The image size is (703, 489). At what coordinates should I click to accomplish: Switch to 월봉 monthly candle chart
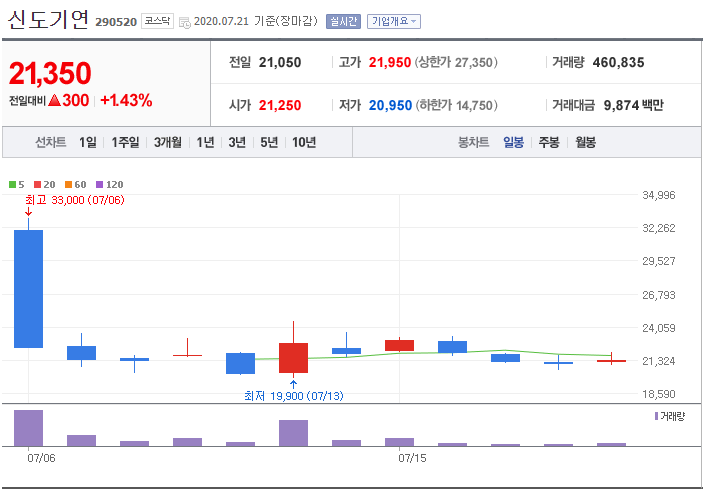pyautogui.click(x=586, y=143)
